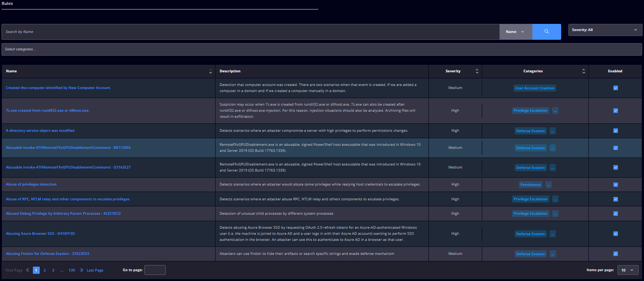644x281 pixels.
Task: Sort rules by Categories column arrows
Action: [583, 71]
